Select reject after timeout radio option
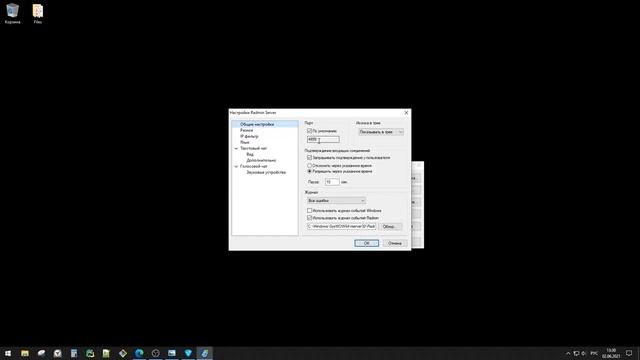This screenshot has height=360, width=640. (x=309, y=166)
